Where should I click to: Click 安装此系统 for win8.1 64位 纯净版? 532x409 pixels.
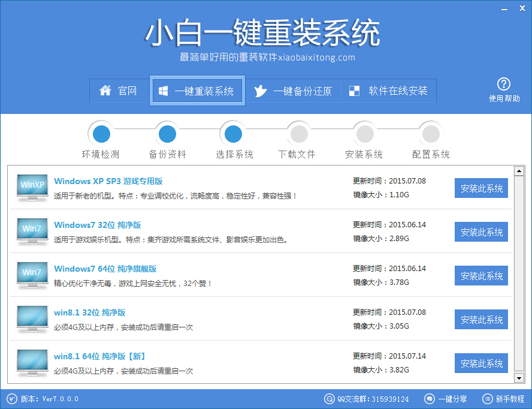point(481,363)
